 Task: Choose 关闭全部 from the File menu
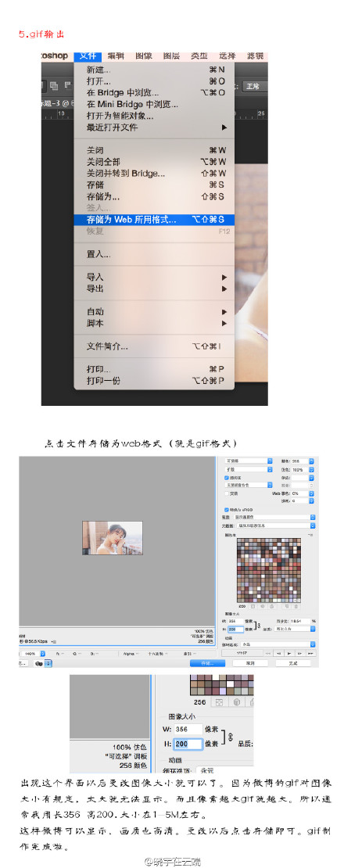pos(154,162)
